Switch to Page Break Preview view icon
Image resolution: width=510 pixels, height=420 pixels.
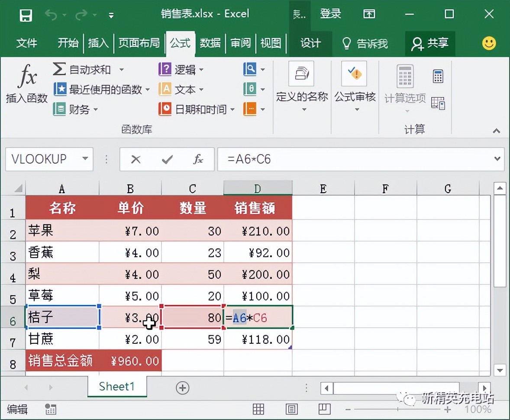325,409
